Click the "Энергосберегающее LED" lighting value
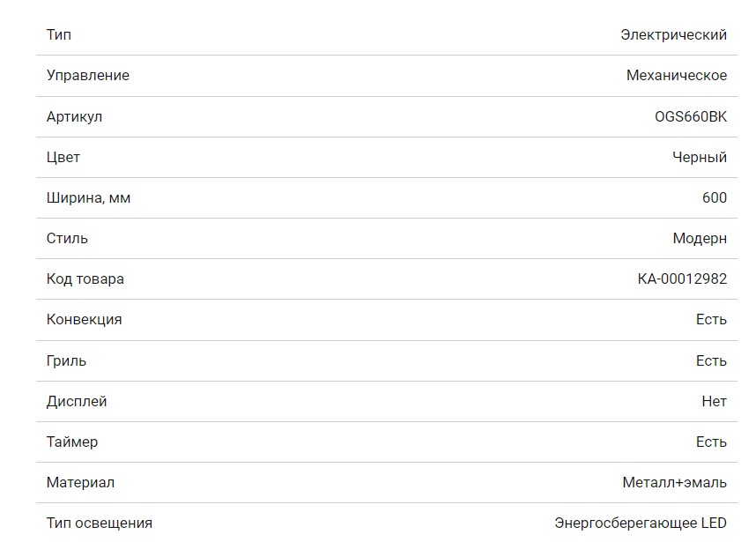This screenshot has width=756, height=542. click(x=641, y=523)
